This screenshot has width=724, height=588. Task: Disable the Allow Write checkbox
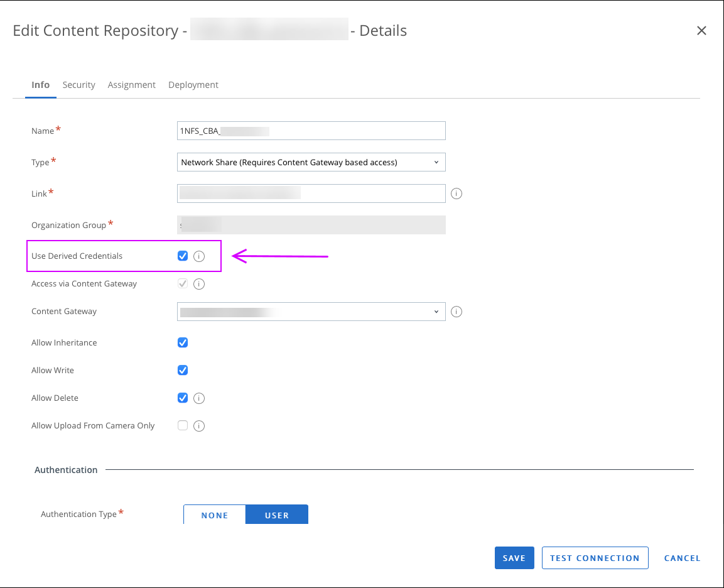pos(183,370)
